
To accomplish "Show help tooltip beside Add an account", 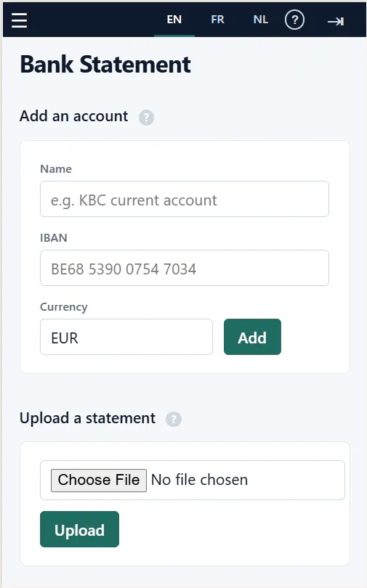I will (x=146, y=118).
